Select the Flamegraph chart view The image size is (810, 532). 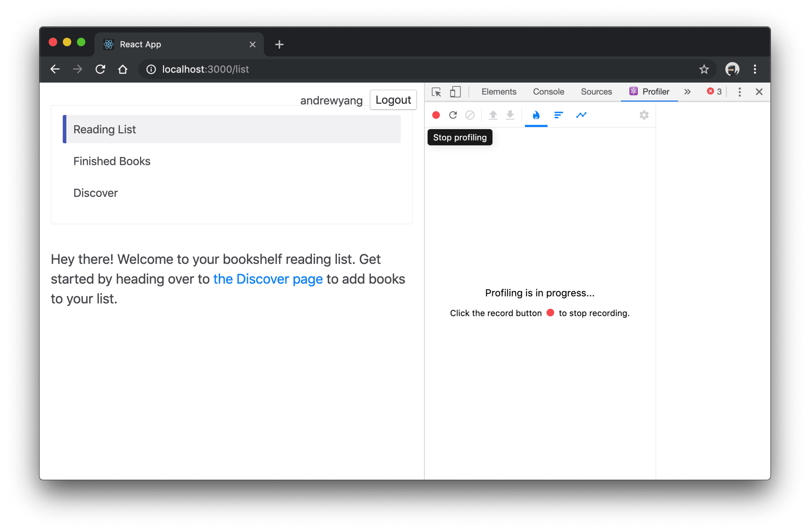coord(536,115)
